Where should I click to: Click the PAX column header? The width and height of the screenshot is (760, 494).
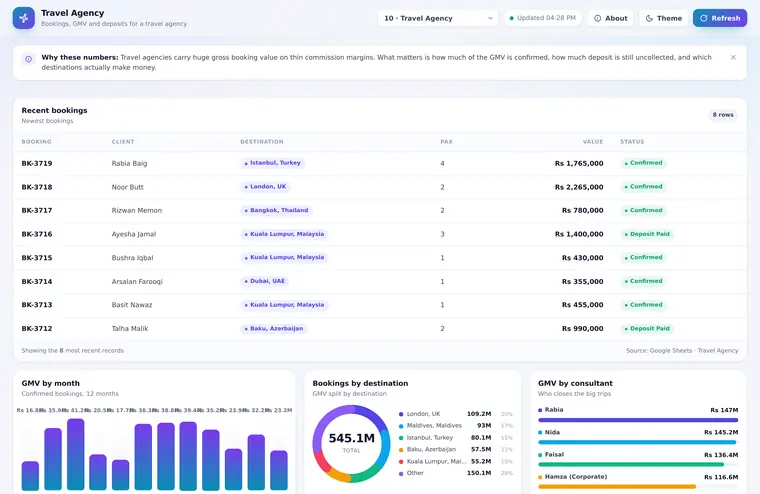446,142
